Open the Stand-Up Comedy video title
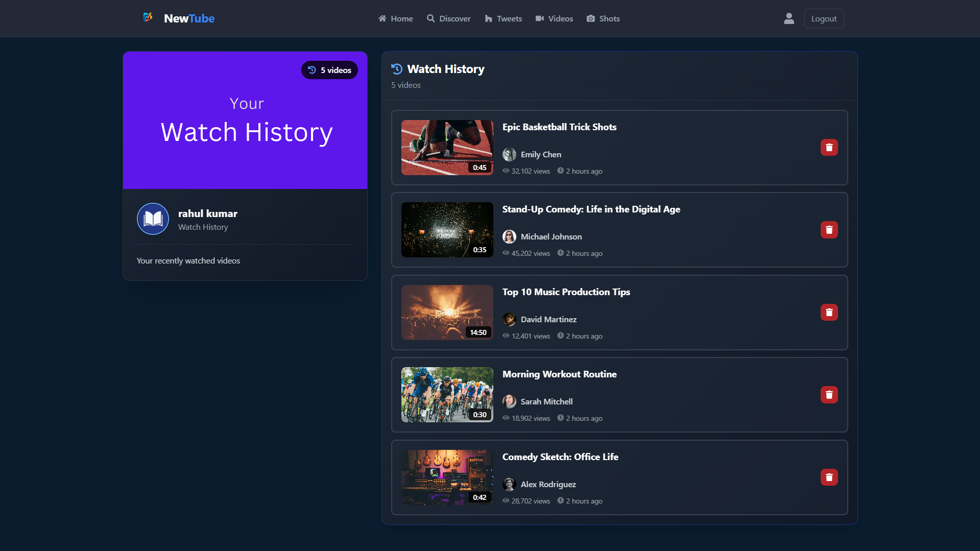 coord(591,209)
